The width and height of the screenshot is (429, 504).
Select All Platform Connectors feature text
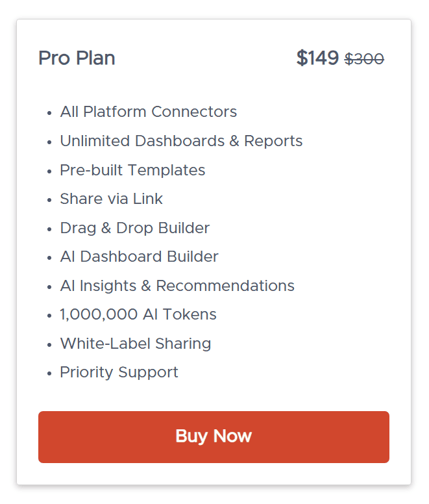pos(148,112)
